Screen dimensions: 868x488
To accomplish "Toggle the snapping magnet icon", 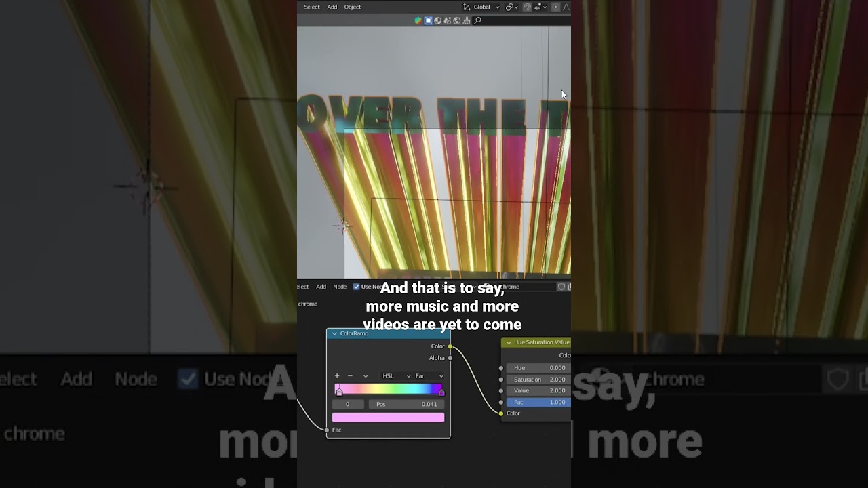I will tap(527, 7).
